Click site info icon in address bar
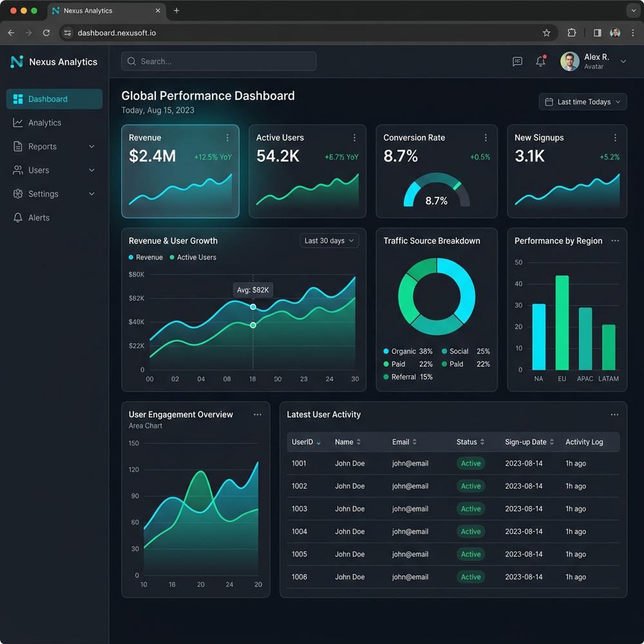644x644 pixels. pyautogui.click(x=68, y=33)
